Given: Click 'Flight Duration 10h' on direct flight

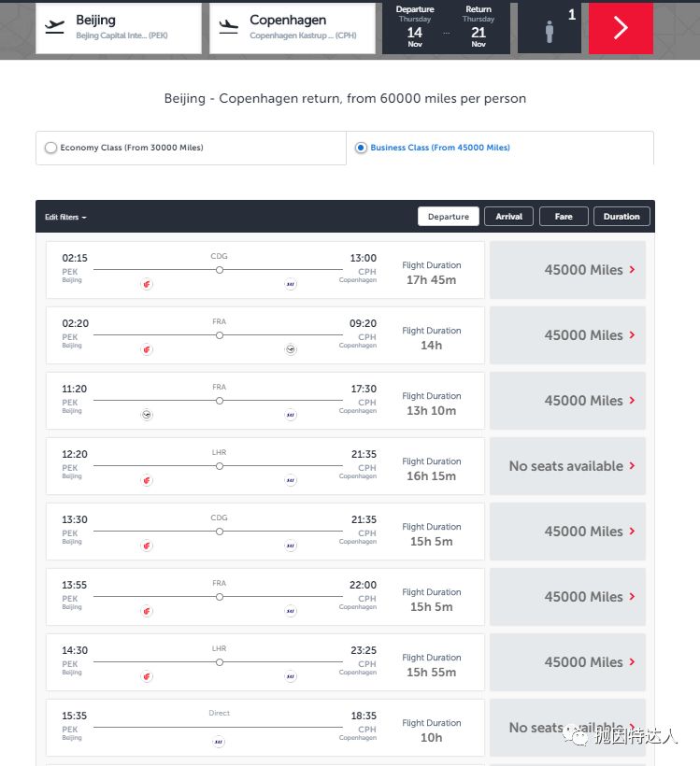Looking at the screenshot, I should (431, 731).
